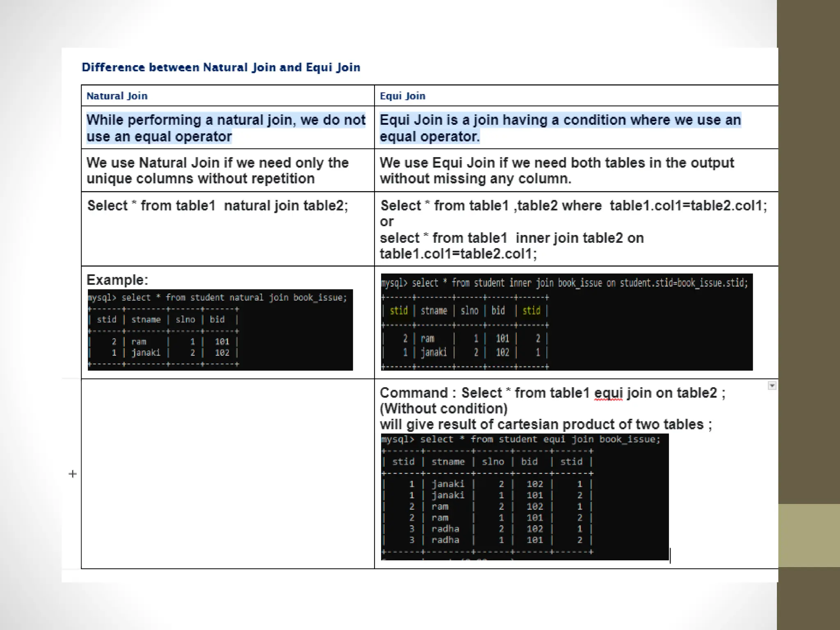Click the first yellow stid column header
Image resolution: width=840 pixels, height=630 pixels.
pyautogui.click(x=398, y=310)
